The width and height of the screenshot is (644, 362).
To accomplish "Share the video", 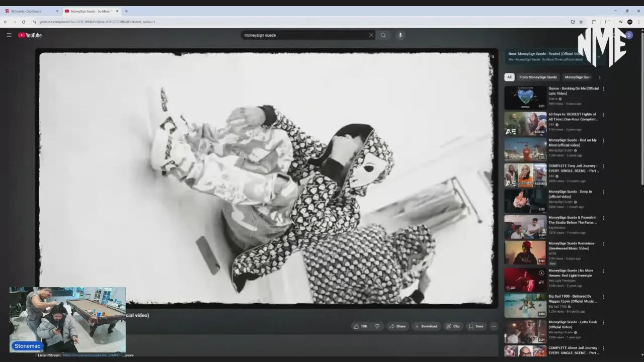I will 397,326.
